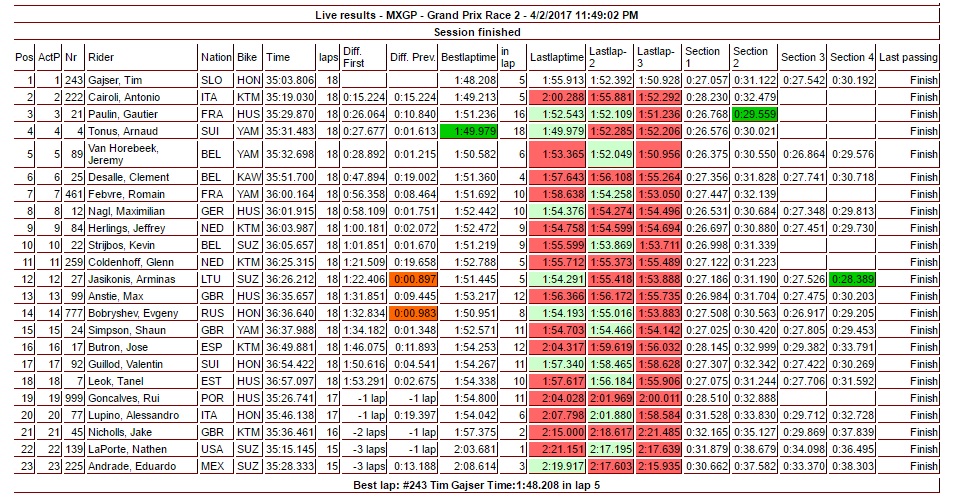Click orange Diff. Prev. cell 0:00.983
This screenshot has width=965, height=500.
(413, 312)
